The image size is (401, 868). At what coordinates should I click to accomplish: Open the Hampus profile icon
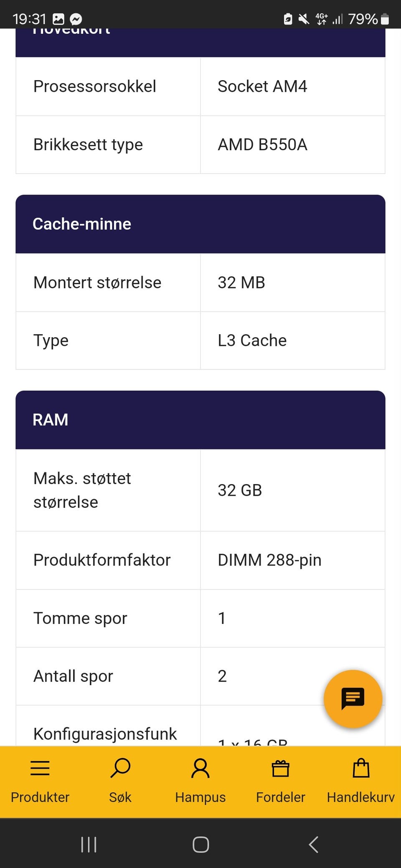coord(200,768)
